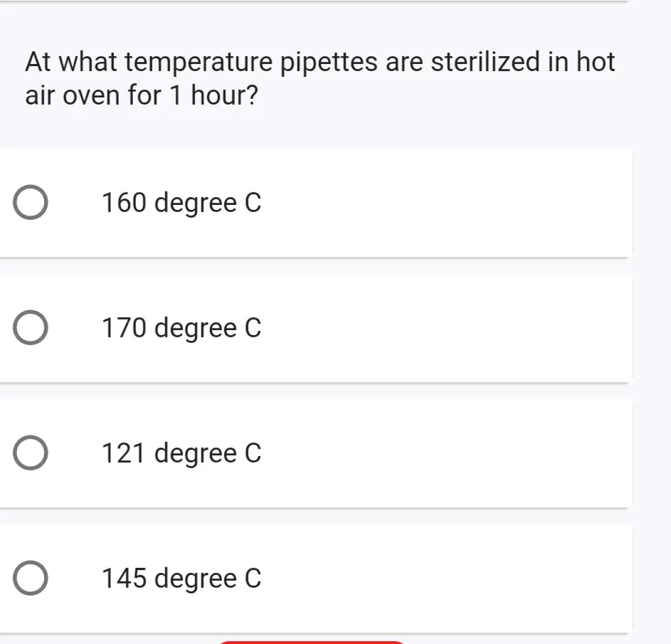The height and width of the screenshot is (644, 671).
Task: Click the red button at bottom edge
Action: (312, 642)
